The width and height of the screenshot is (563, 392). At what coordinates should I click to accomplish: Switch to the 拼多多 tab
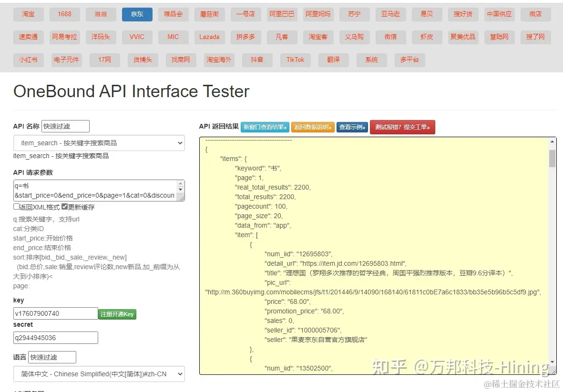(x=246, y=37)
